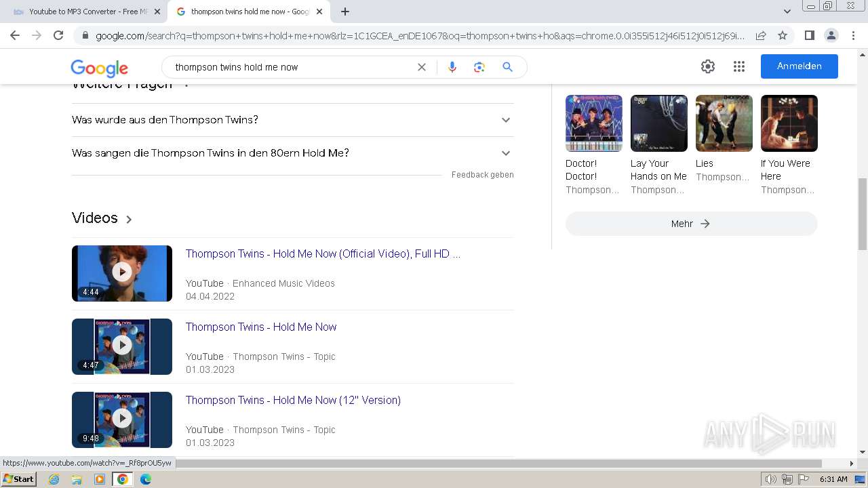Screen dimensions: 868x488
Task: Go to the Google homepage logo
Action: [x=100, y=68]
